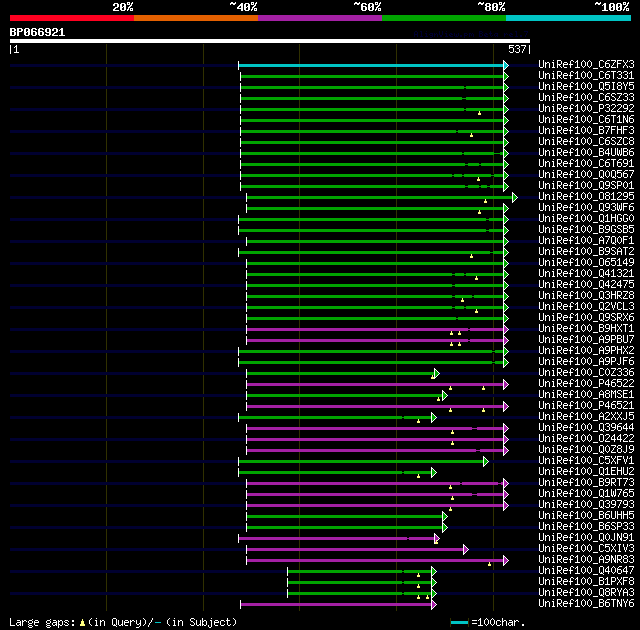Go to the UniRef100_Q8RYA3 hit

pyautogui.click(x=586, y=593)
